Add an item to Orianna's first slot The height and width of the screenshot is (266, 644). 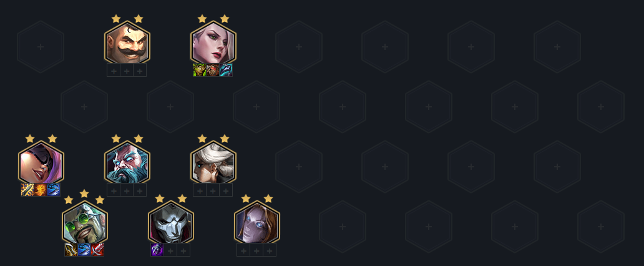coord(243,250)
